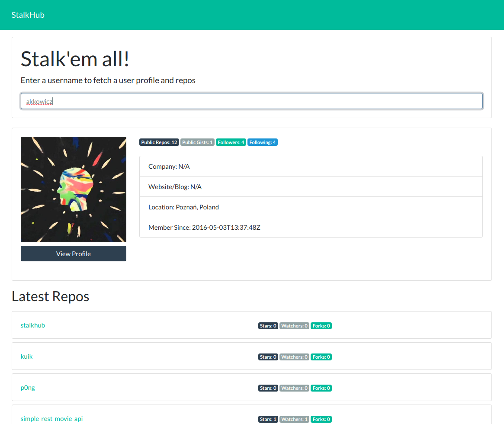Open the p0ng repository link
The height and width of the screenshot is (424, 504).
(x=28, y=388)
